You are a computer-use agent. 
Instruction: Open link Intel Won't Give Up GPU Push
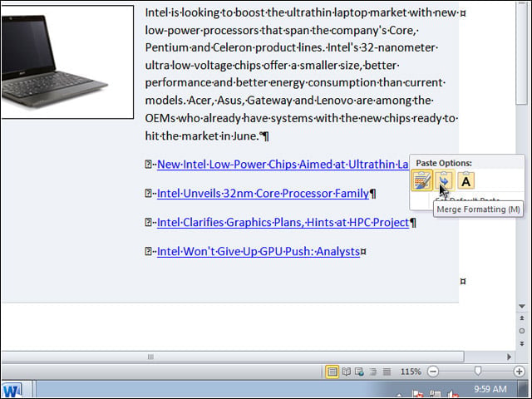pyautogui.click(x=259, y=251)
